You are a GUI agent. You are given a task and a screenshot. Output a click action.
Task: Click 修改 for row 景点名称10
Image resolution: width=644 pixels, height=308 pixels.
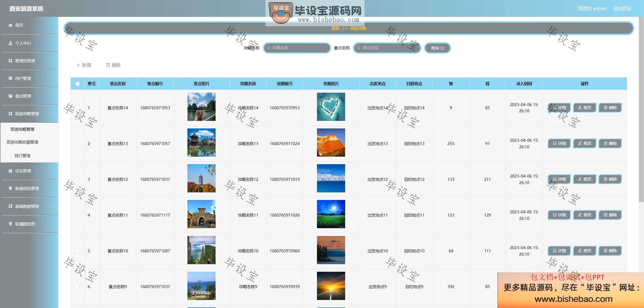point(585,251)
